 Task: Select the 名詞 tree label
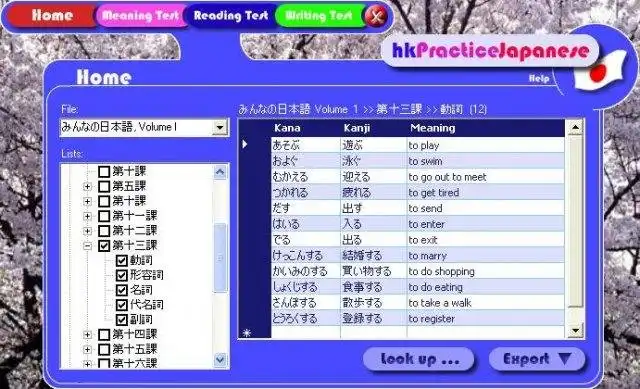click(141, 290)
